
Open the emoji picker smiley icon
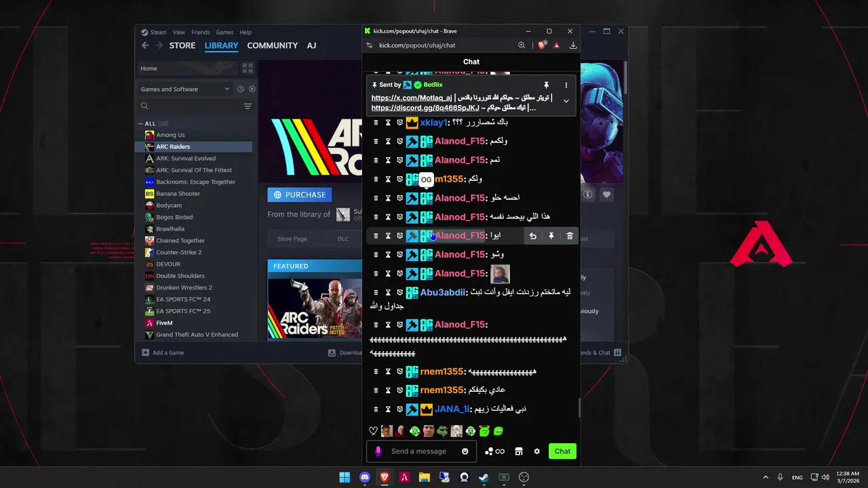coord(465,451)
